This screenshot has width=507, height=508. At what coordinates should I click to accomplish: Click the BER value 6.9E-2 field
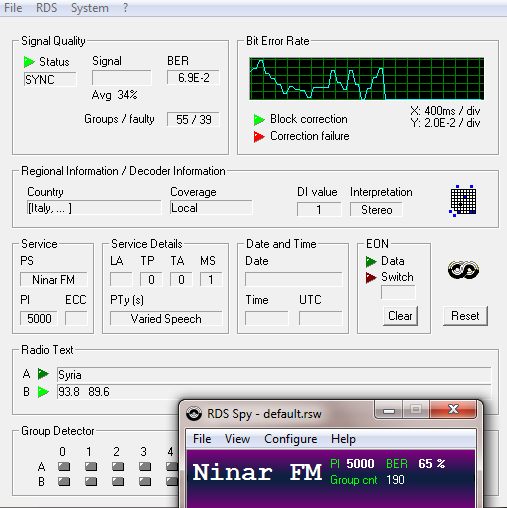[193, 78]
